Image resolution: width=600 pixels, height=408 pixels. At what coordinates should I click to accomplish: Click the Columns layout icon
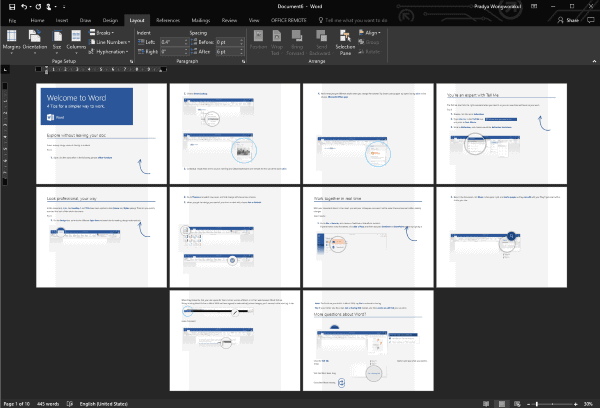[x=75, y=41]
